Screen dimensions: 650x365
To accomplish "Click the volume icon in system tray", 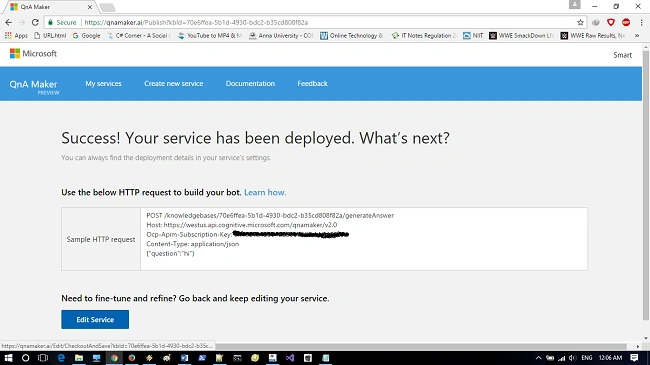I will tap(572, 358).
